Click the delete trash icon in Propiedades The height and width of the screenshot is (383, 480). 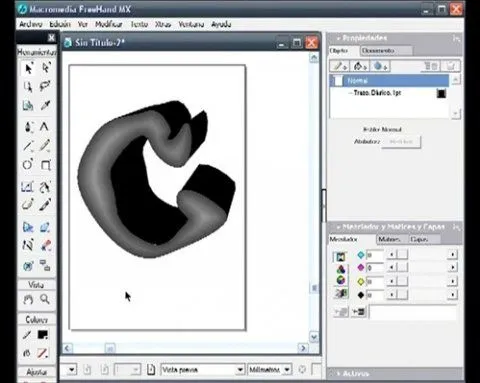pyautogui.click(x=451, y=66)
